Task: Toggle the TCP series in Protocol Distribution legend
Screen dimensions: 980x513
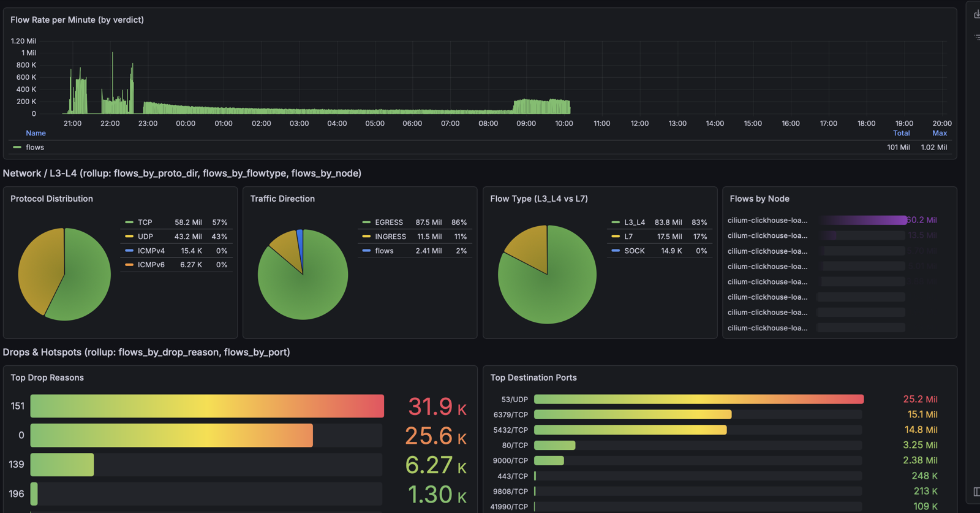Action: coord(145,222)
